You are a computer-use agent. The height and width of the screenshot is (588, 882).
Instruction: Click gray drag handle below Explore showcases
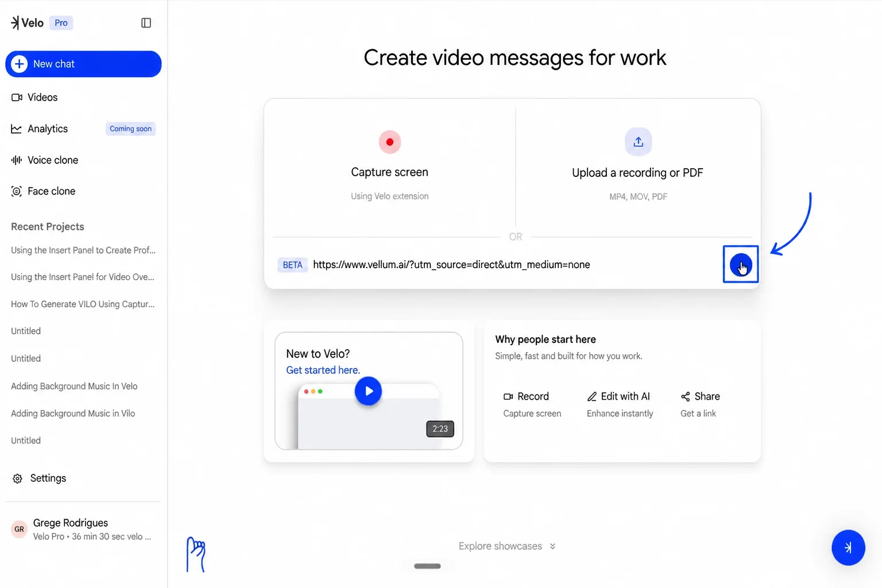coord(427,566)
